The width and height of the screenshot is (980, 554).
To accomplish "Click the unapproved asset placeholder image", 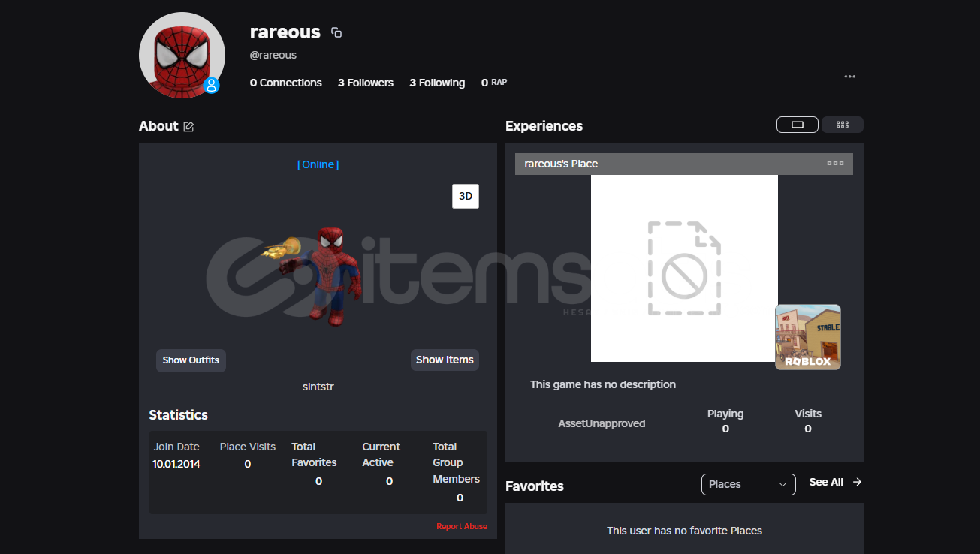I will pyautogui.click(x=684, y=268).
